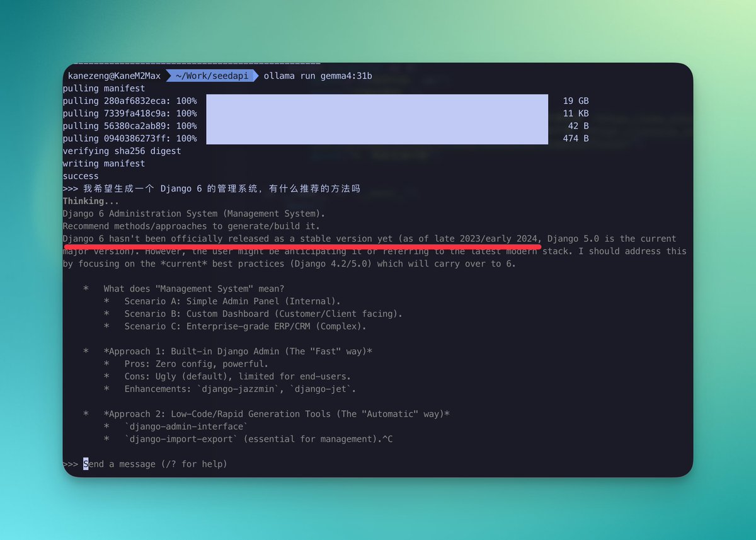Click the '474 B' size value
Viewport: 756px width, 540px height.
coord(576,139)
